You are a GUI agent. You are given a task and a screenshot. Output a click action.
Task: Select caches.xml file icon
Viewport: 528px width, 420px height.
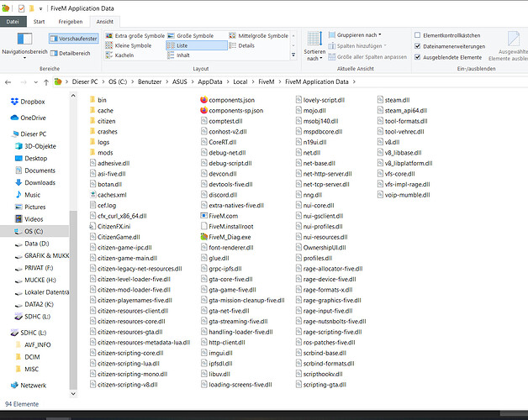click(x=93, y=195)
